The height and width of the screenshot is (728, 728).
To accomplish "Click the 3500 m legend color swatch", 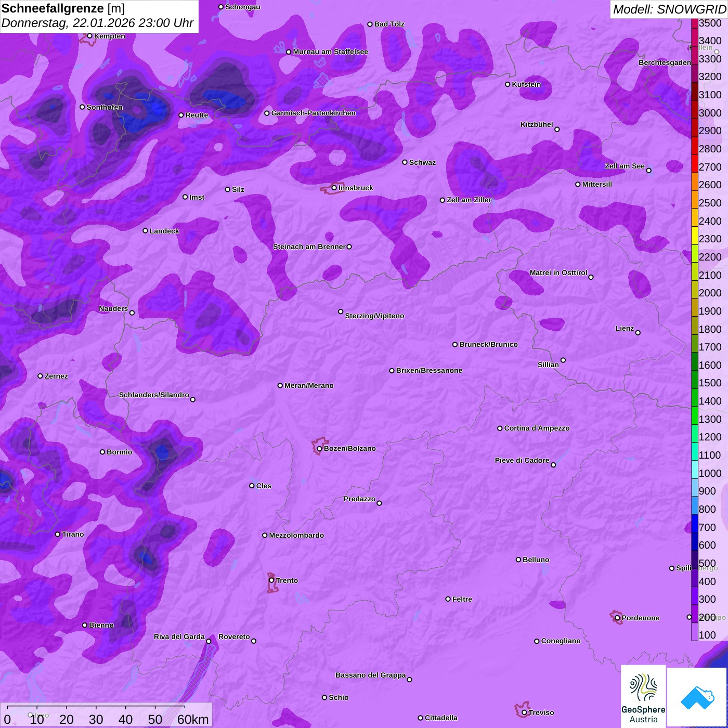I will tap(694, 23).
